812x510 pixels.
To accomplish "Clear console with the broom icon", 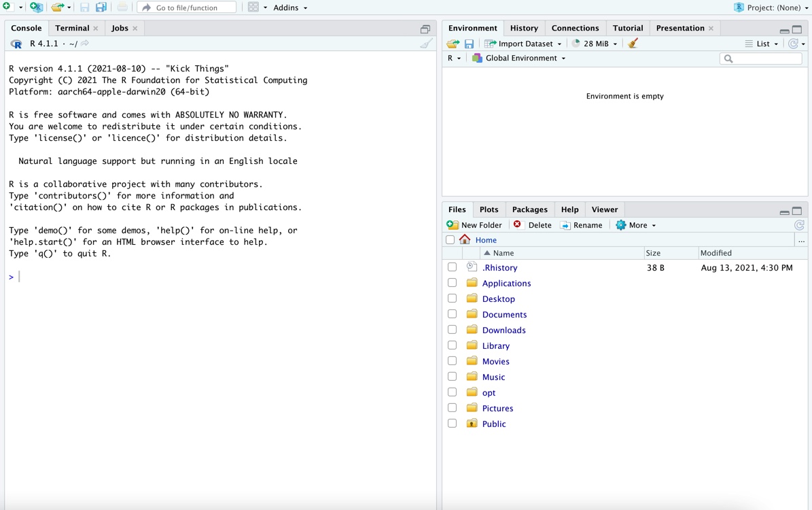I will tap(426, 44).
